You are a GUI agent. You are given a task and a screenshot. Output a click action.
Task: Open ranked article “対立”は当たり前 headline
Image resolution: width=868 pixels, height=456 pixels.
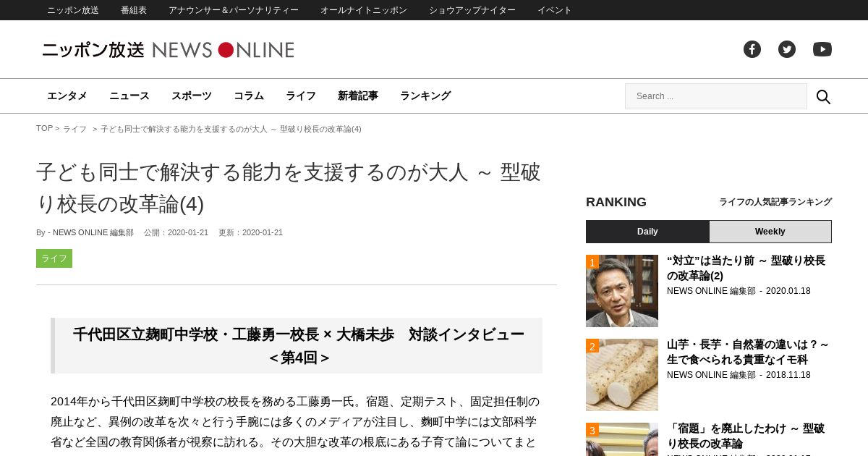coord(746,268)
